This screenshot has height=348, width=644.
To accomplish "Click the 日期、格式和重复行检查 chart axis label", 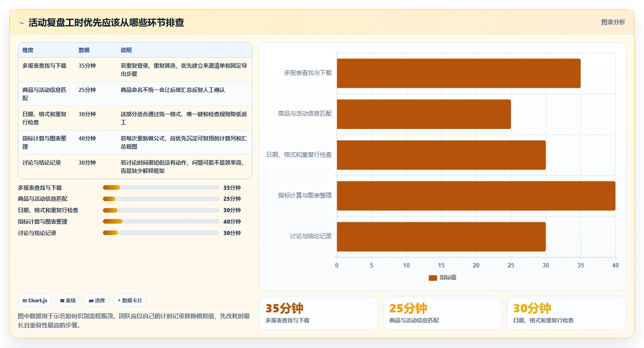I will coord(299,155).
